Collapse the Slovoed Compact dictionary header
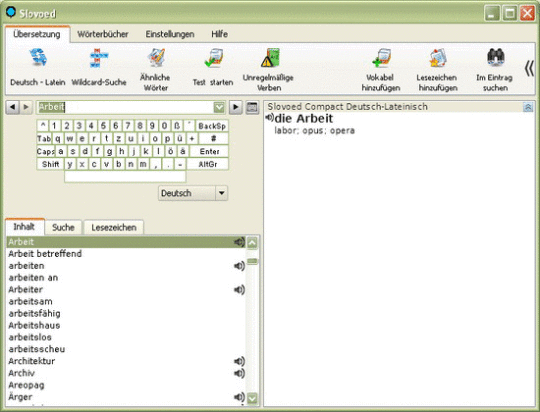This screenshot has width=540, height=412. pyautogui.click(x=528, y=107)
